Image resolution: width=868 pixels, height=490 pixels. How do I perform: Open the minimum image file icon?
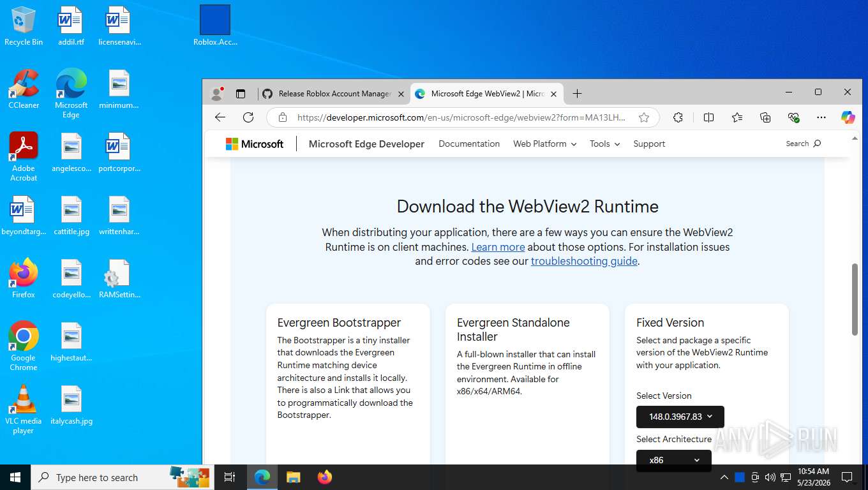(119, 89)
